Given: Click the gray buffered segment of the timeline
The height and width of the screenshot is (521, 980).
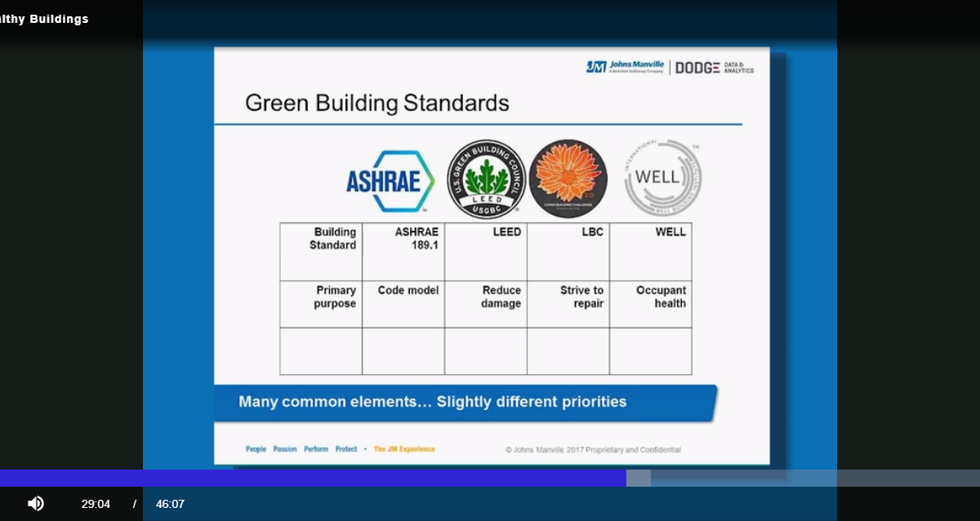Looking at the screenshot, I should 639,478.
